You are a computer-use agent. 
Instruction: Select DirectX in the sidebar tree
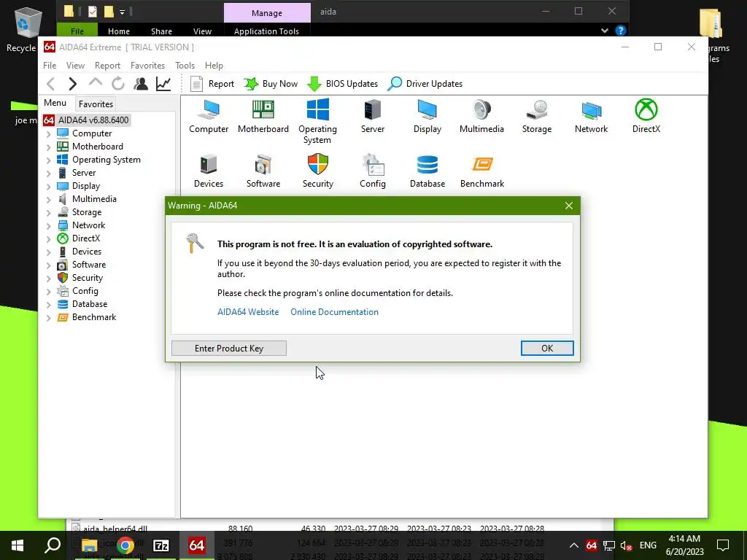79,238
